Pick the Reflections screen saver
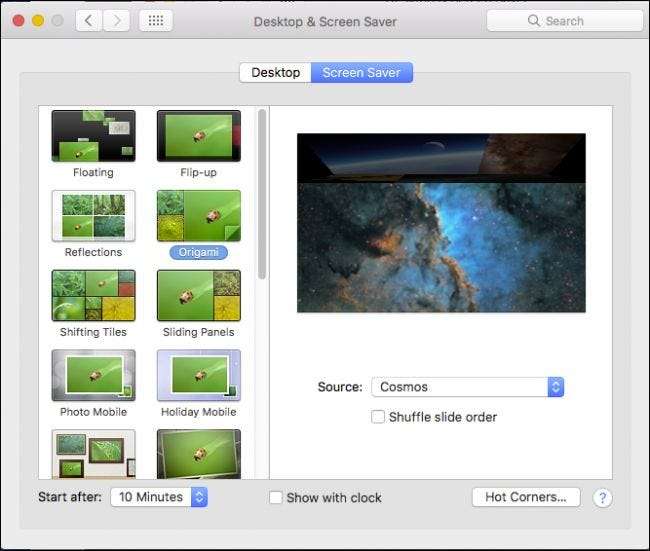 tap(93, 216)
